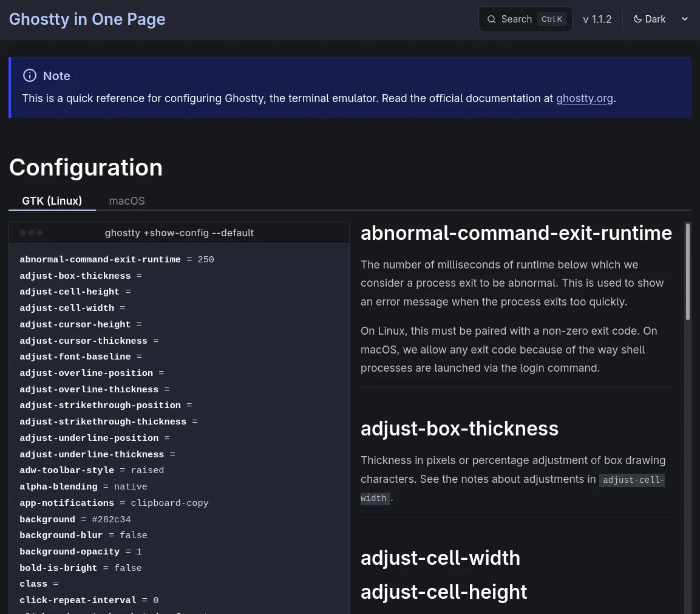Select the adjust-strikethrough-thickness config line
Viewport: 700px width, 614px height.
pyautogui.click(x=109, y=421)
